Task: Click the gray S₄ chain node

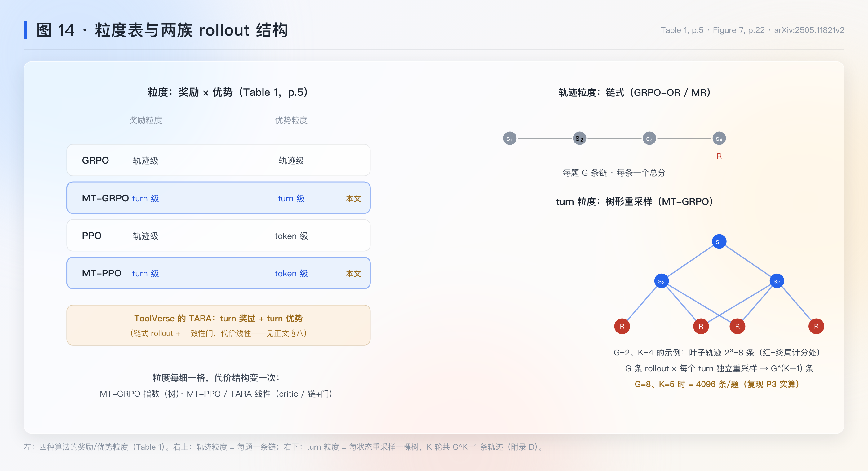Action: click(719, 139)
